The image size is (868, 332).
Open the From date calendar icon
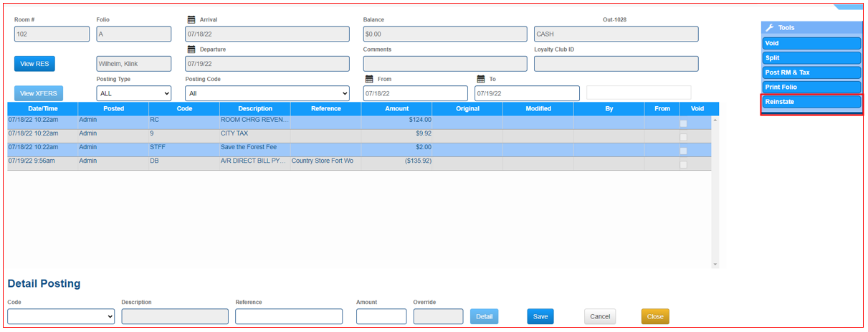[369, 79]
